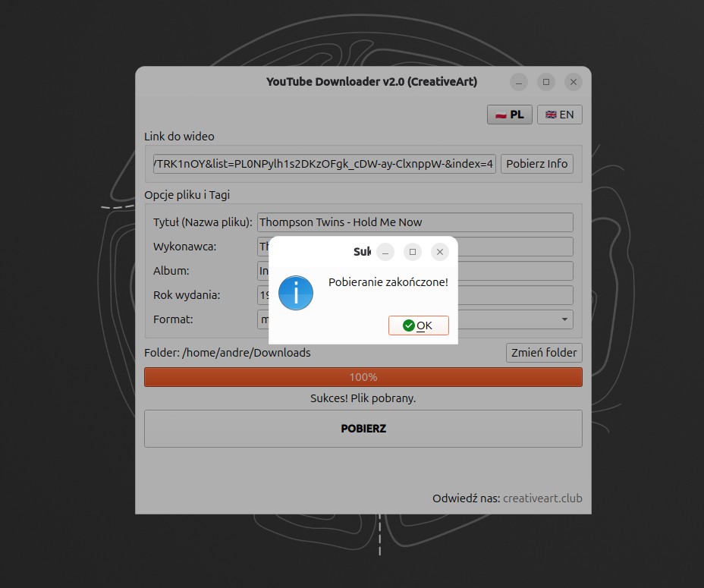Click the Zmień folder button
The image size is (704, 588).
(544, 353)
